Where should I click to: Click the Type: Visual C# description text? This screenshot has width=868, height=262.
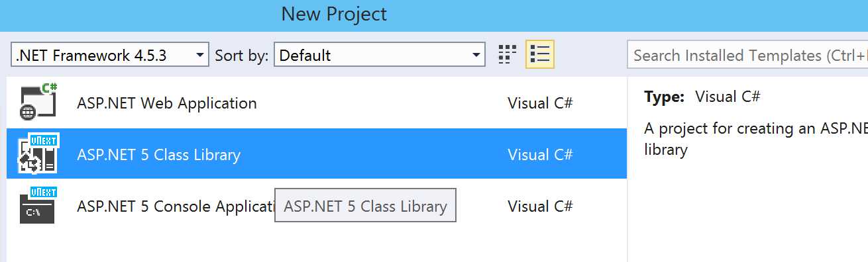[x=702, y=97]
